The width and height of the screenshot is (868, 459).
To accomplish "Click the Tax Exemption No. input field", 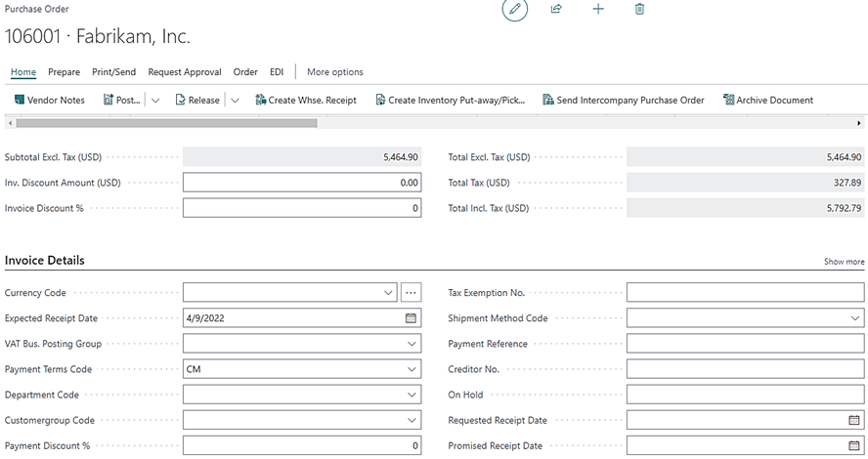I will point(745,293).
